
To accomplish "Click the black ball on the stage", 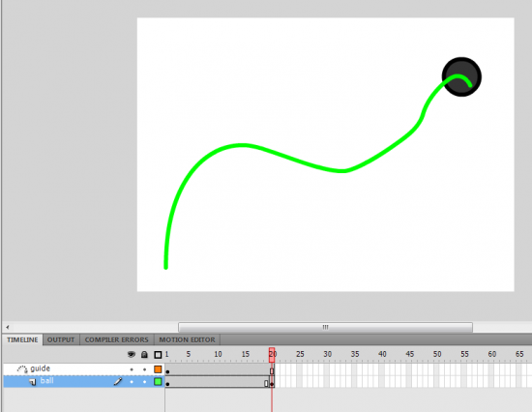I will coord(461,77).
